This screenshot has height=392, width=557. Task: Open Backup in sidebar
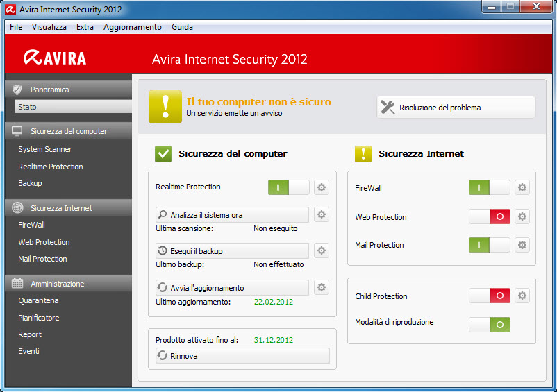click(30, 183)
